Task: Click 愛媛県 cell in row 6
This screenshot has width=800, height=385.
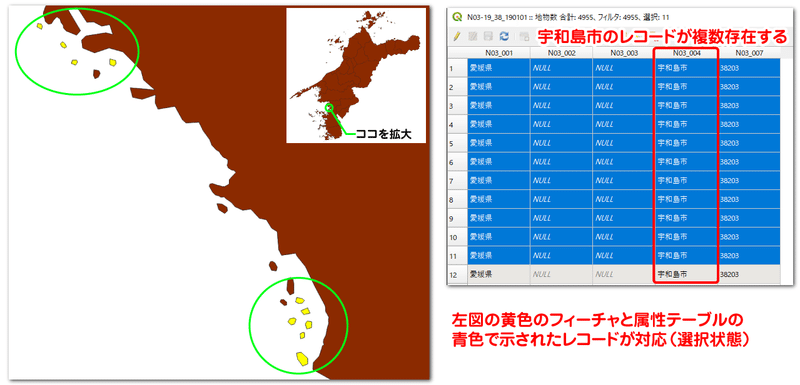Action: (x=498, y=162)
